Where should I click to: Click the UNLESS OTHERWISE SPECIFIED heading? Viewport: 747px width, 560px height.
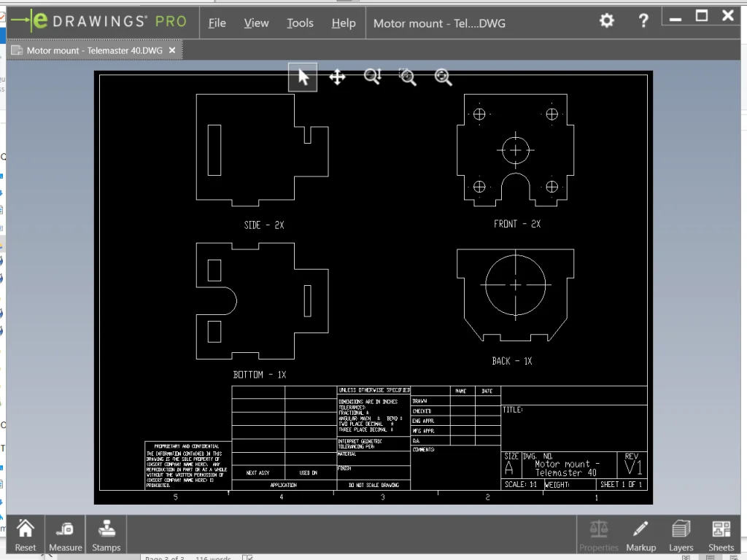374,390
